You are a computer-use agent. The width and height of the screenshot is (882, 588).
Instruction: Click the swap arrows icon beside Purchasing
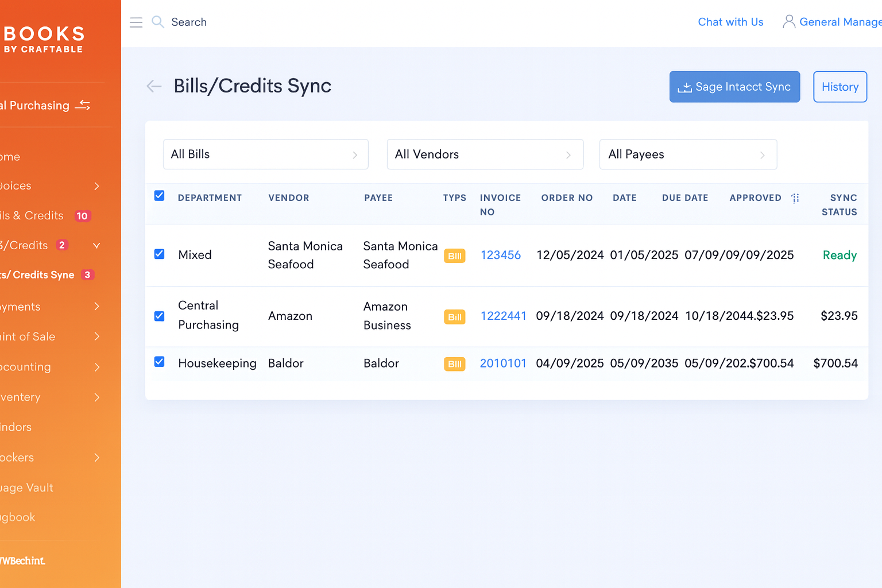(83, 105)
